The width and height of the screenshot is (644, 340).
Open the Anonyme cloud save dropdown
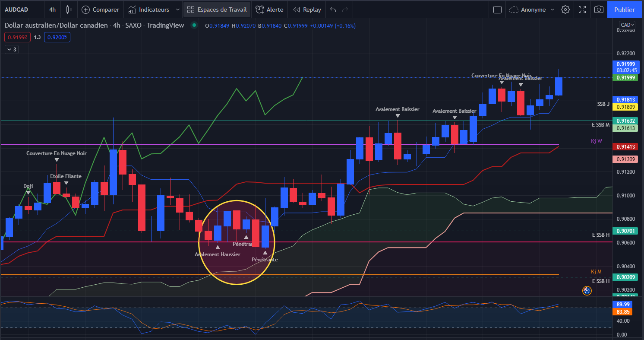tap(530, 10)
